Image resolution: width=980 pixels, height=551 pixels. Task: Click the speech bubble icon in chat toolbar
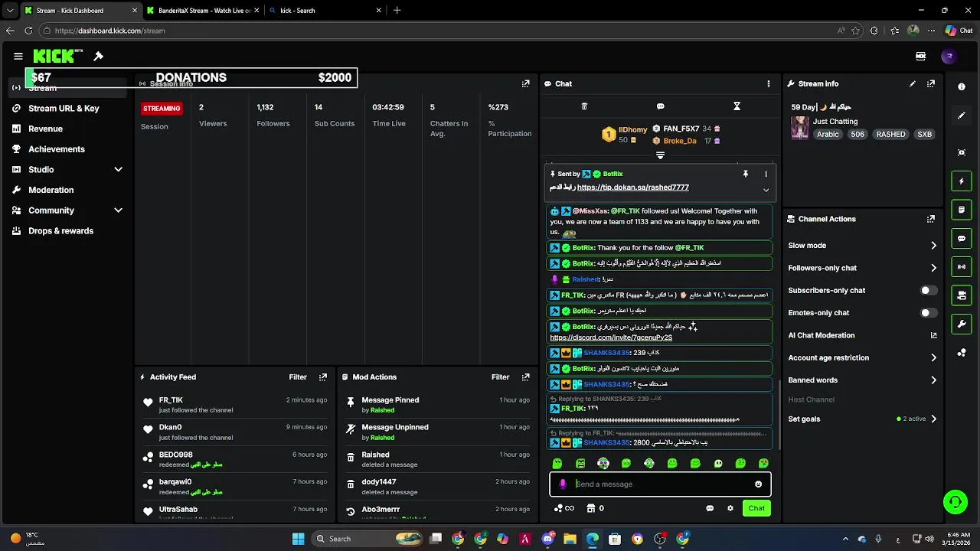(660, 106)
